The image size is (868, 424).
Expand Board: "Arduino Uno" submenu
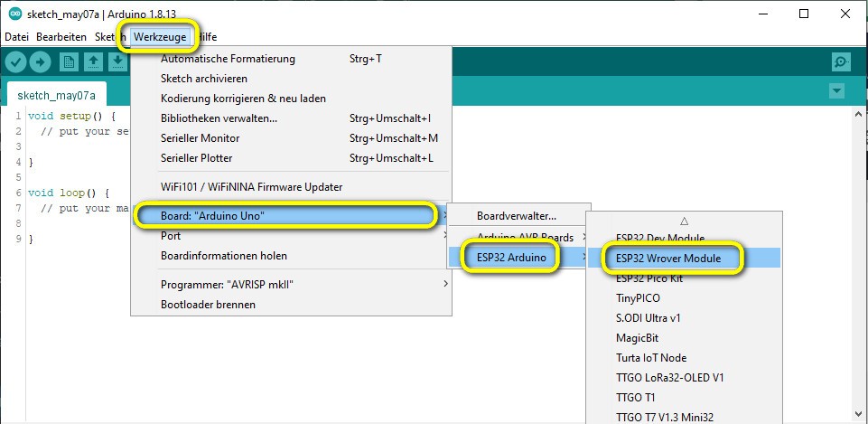[x=291, y=215]
